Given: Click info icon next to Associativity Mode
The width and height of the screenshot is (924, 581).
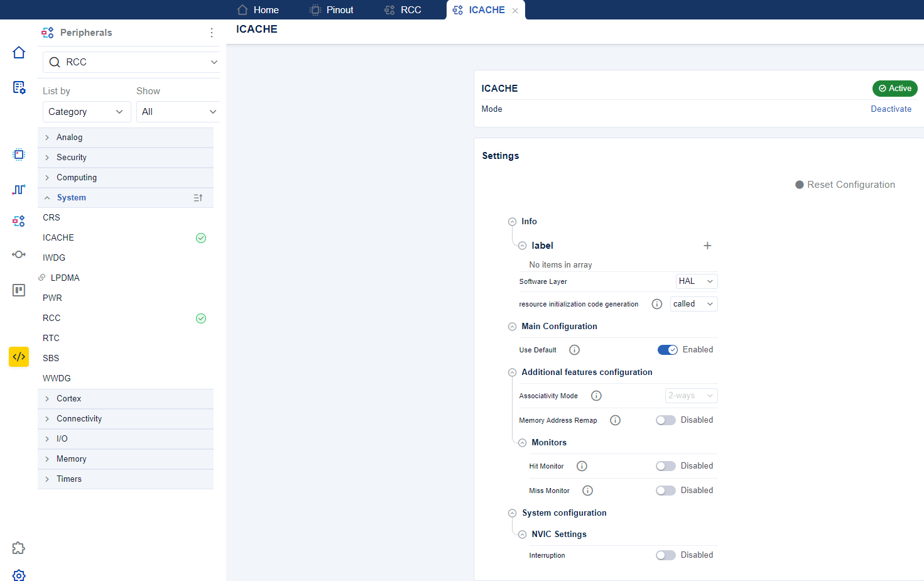Looking at the screenshot, I should (596, 396).
